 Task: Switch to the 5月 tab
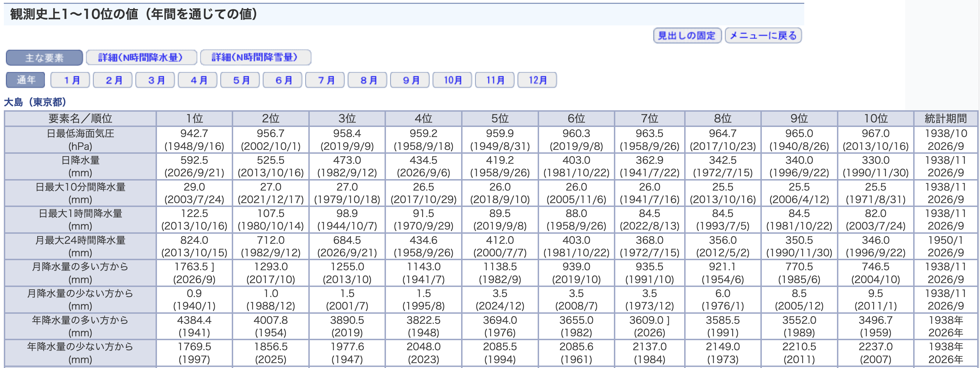(x=240, y=80)
